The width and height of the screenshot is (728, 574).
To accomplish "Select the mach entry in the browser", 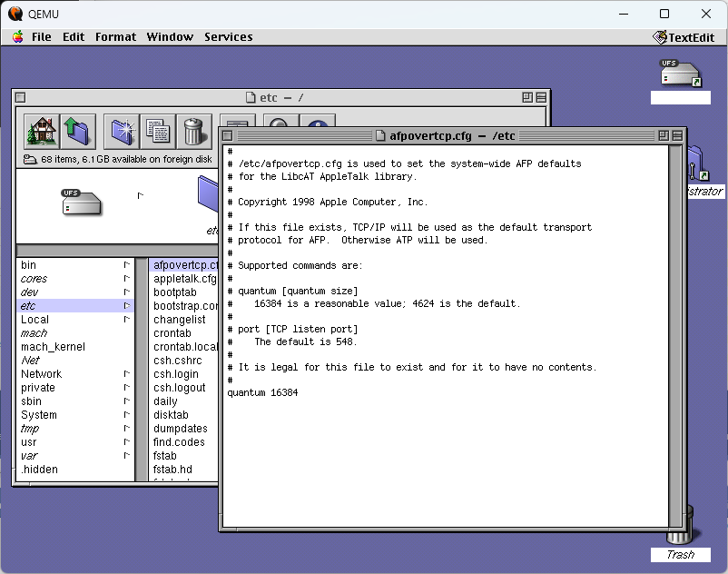I will (x=75, y=333).
